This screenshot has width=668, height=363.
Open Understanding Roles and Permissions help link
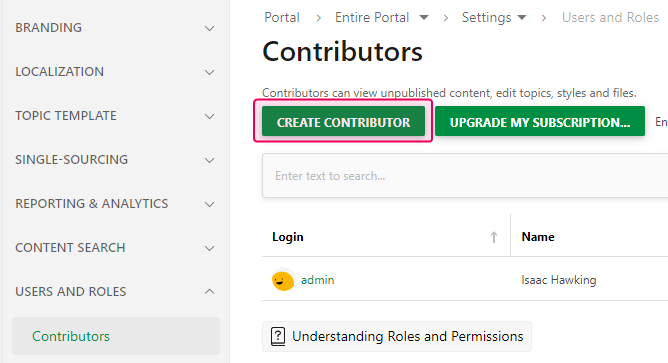[397, 337]
